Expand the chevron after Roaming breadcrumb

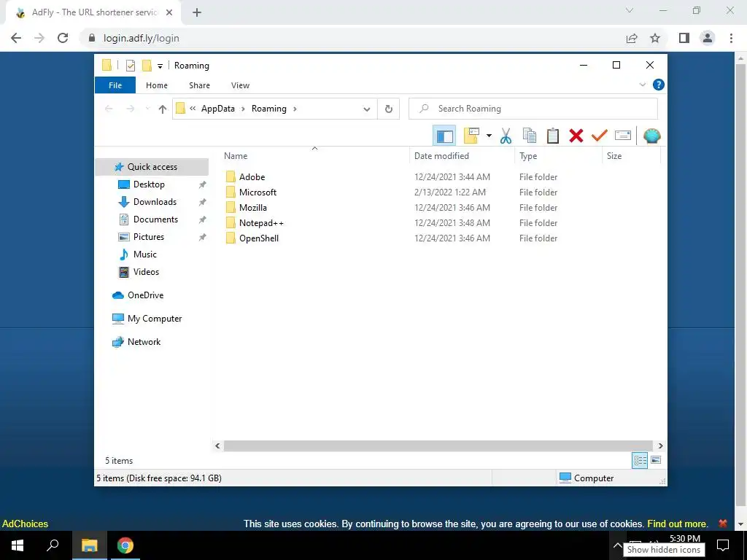point(295,109)
